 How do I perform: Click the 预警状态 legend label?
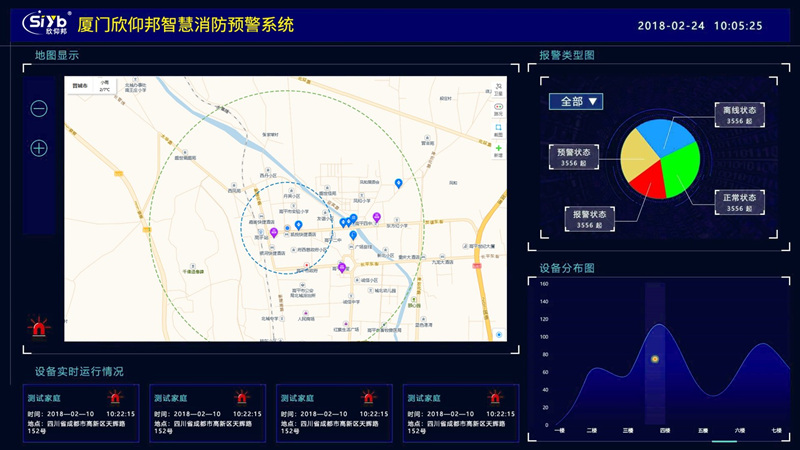click(x=573, y=157)
